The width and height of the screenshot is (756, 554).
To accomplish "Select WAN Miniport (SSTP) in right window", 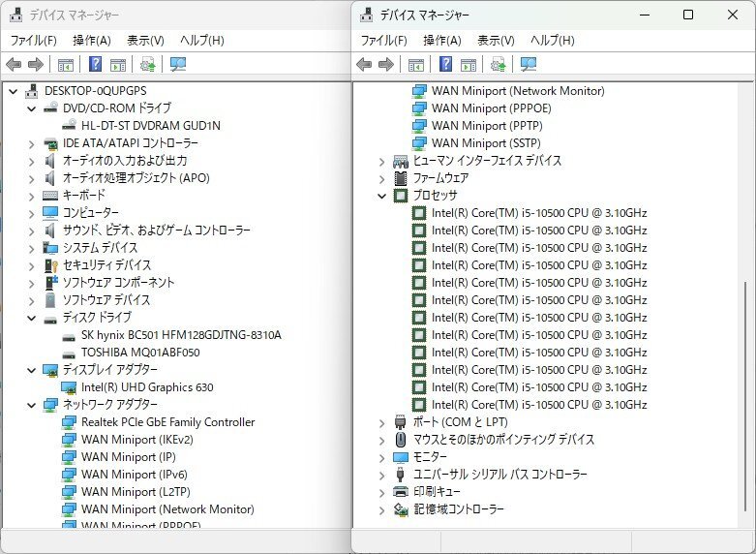I will (486, 142).
